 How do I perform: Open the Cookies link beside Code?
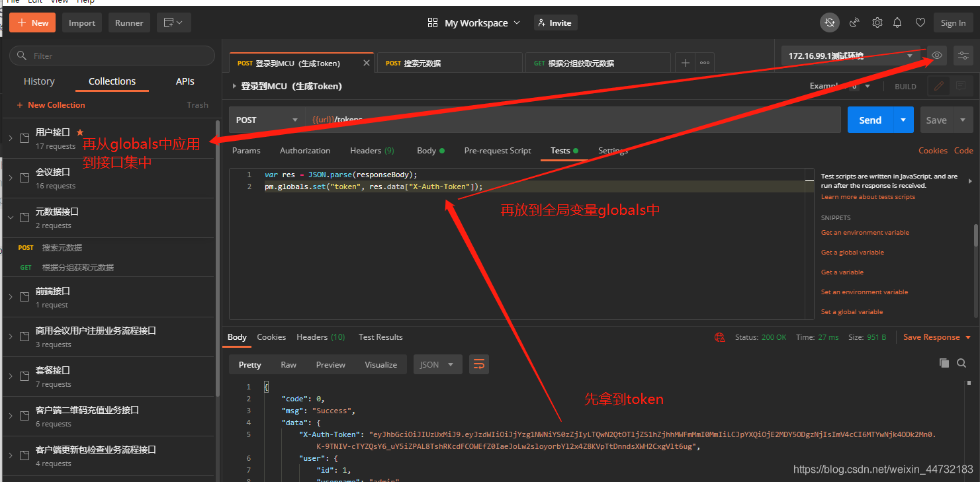tap(932, 151)
